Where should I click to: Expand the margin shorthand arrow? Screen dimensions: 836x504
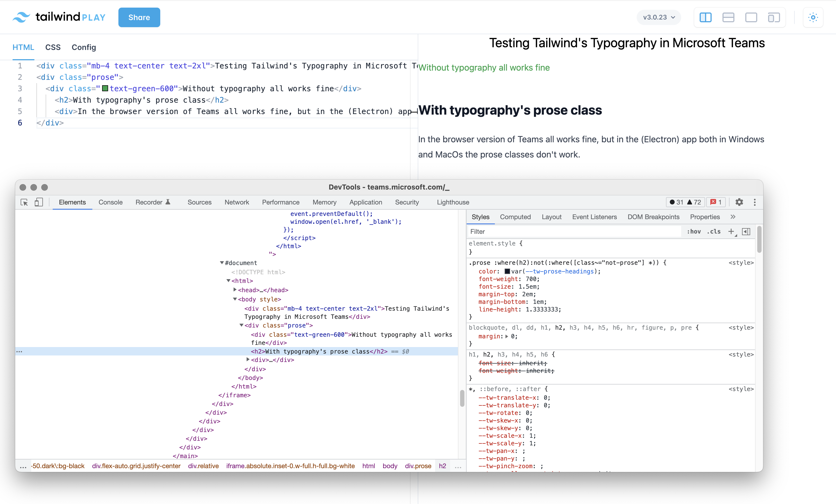[x=507, y=336]
